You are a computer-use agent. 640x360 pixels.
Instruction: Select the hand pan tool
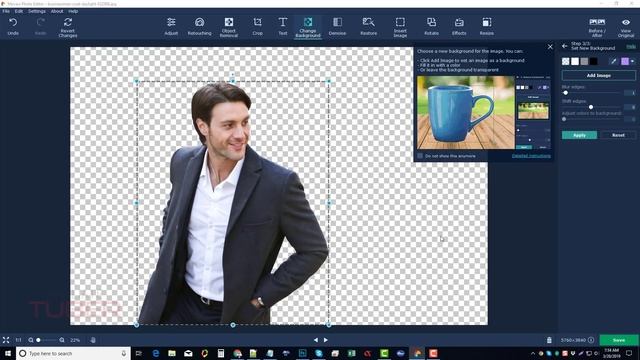93,340
